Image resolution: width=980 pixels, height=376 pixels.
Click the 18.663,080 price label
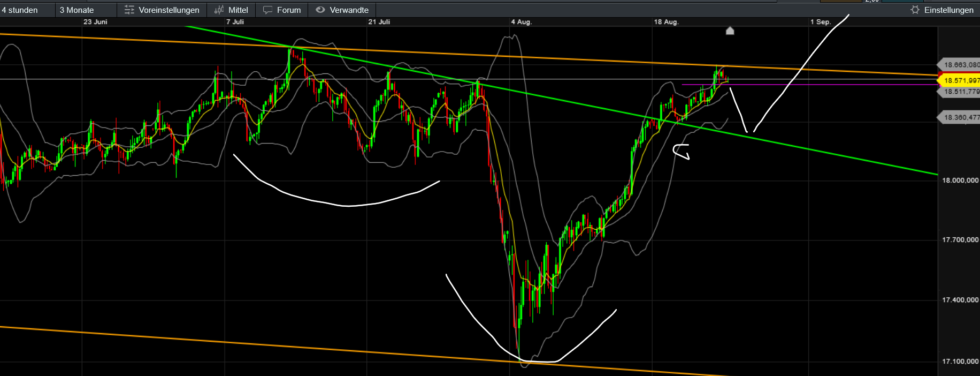click(960, 65)
